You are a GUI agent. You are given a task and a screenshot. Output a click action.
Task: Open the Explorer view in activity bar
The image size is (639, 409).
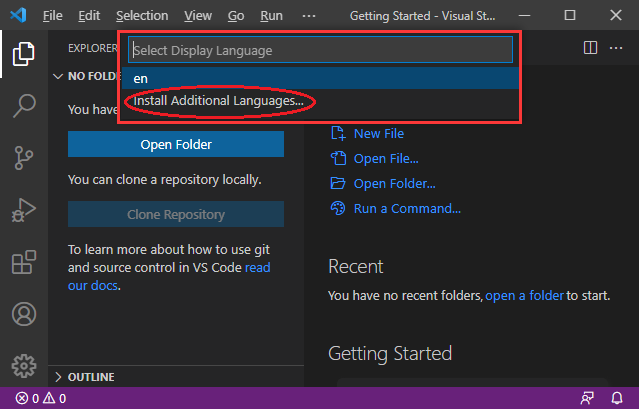24,54
